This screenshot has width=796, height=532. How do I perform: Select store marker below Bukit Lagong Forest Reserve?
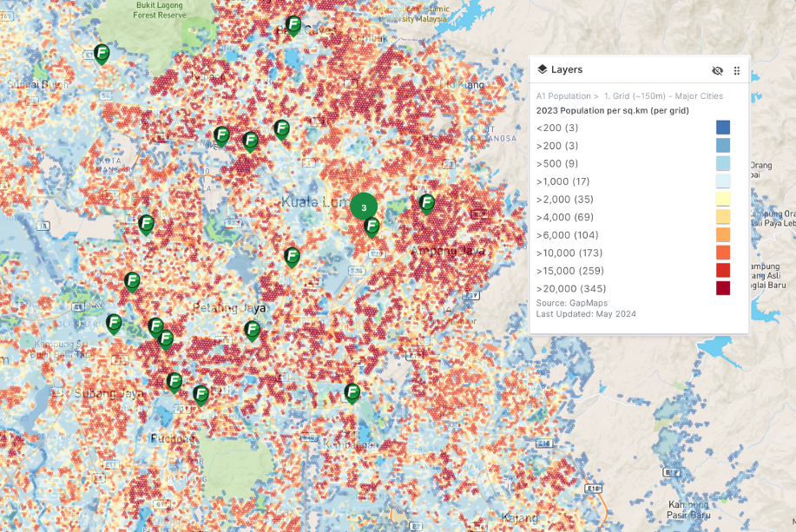[102, 54]
